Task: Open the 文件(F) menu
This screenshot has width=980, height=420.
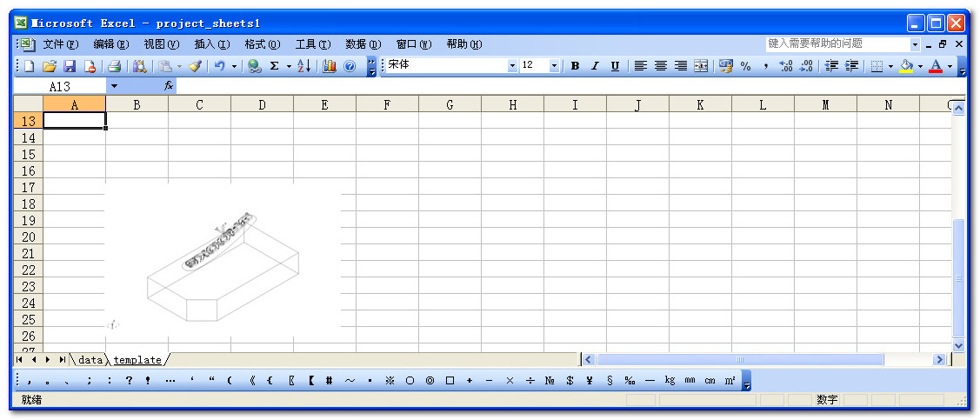Action: 61,44
